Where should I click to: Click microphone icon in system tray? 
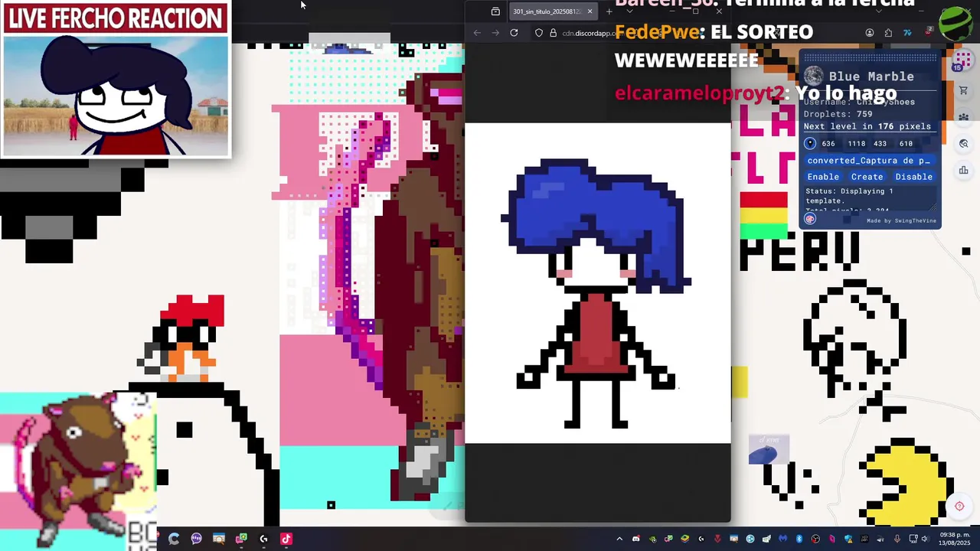point(897,539)
